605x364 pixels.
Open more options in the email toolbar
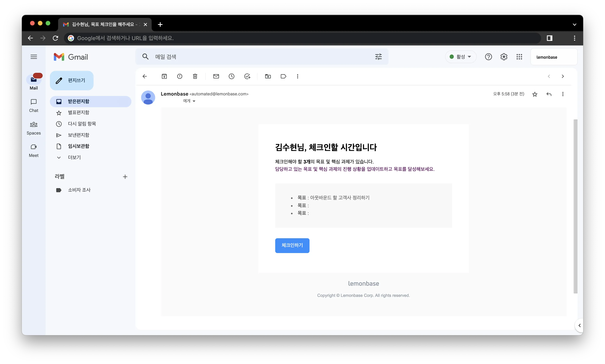tap(298, 76)
